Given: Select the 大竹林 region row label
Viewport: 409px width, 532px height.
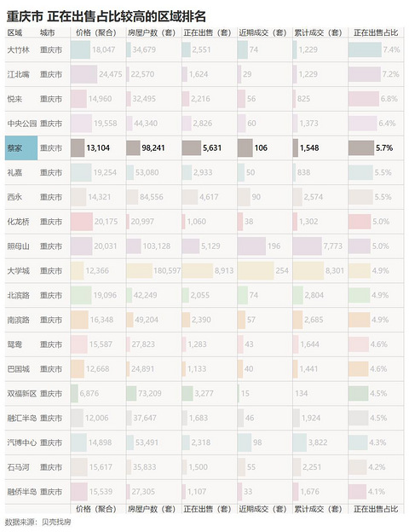Looking at the screenshot, I should coord(19,49).
